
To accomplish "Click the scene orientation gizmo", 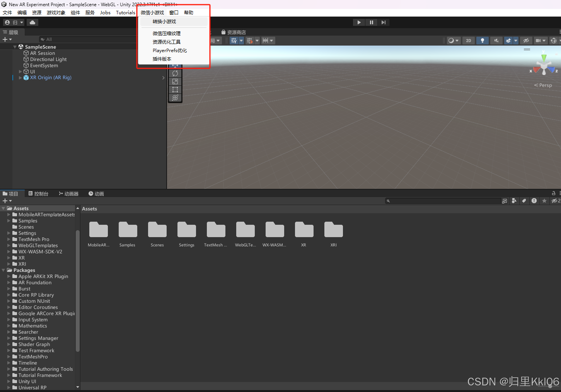I will tap(544, 65).
